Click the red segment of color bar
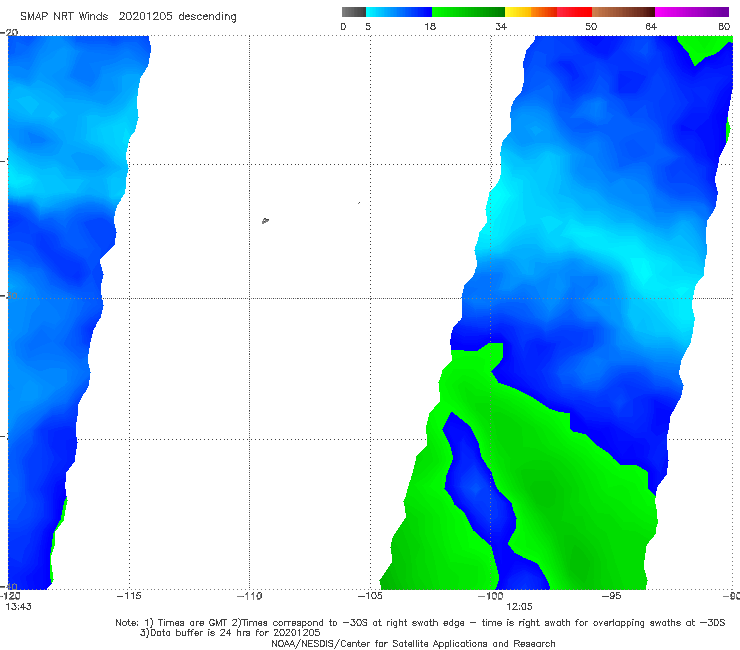The image size is (740, 650). (574, 12)
